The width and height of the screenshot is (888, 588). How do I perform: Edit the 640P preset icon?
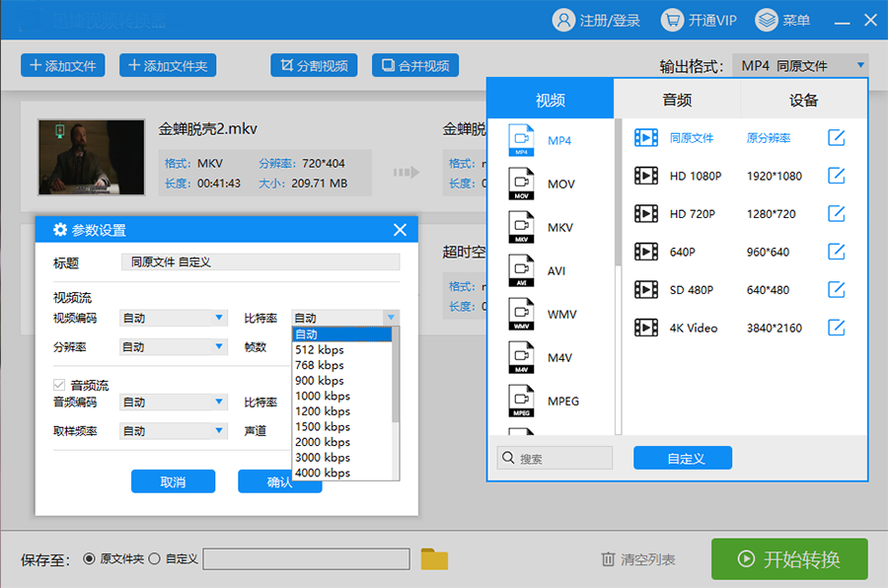[836, 252]
